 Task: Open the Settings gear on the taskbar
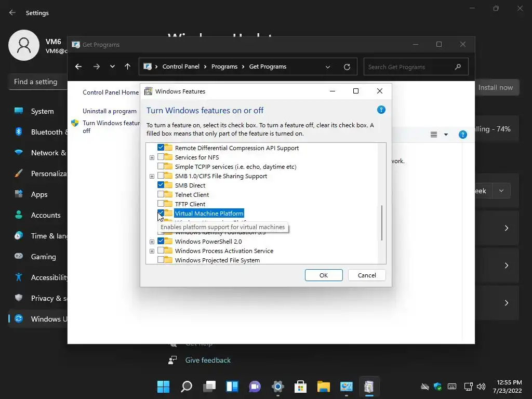click(x=277, y=387)
